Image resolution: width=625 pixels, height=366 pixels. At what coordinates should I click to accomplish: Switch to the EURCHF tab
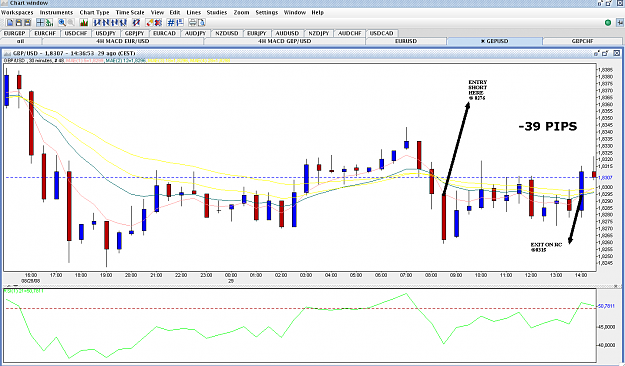(x=45, y=33)
